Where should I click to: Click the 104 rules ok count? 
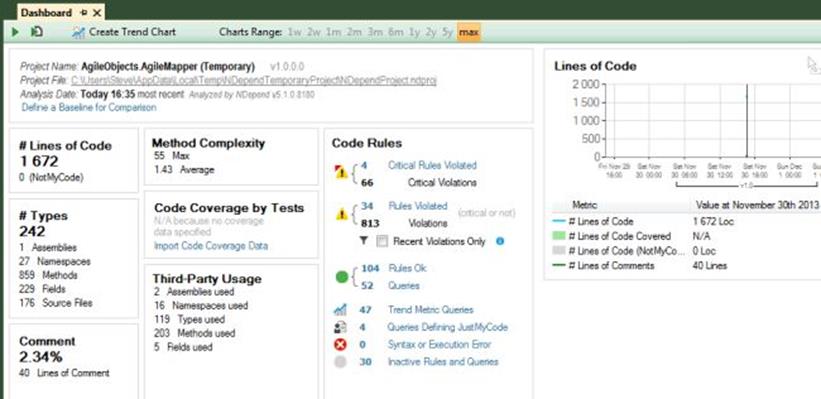[370, 268]
